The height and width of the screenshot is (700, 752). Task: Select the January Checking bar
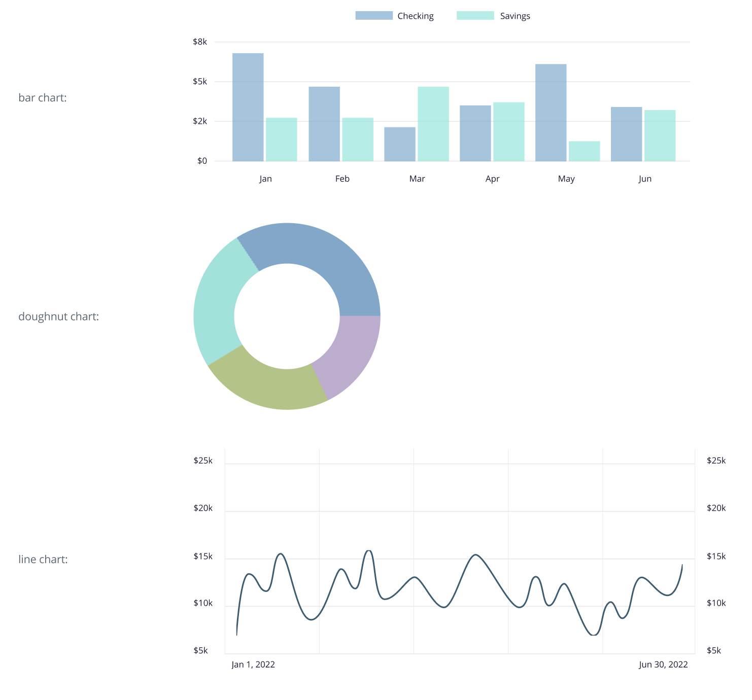click(x=248, y=108)
